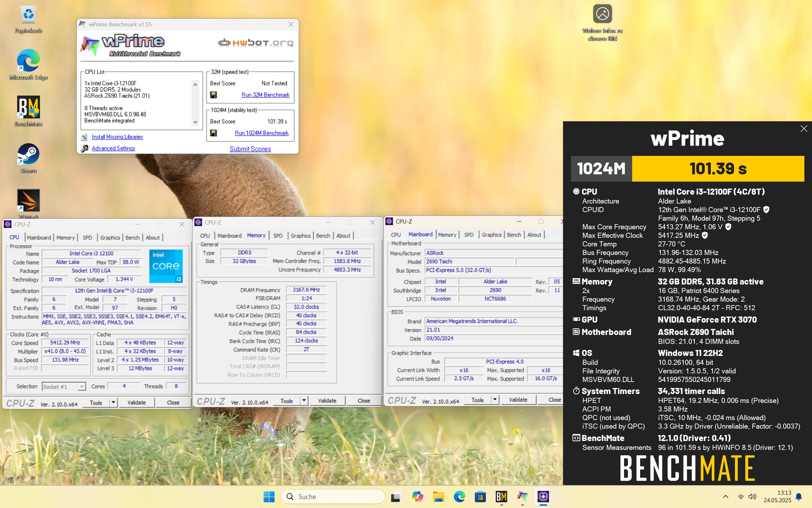Switch to Graphics tab in middle CPU-Z window

click(301, 236)
